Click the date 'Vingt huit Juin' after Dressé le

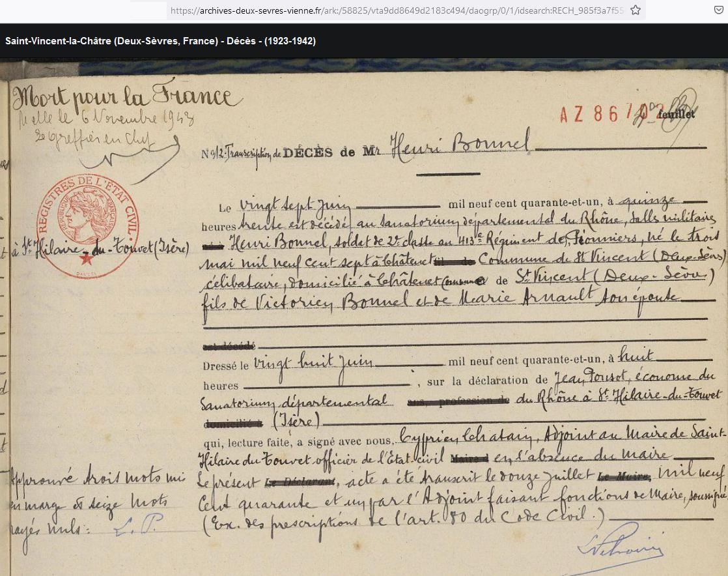[313, 362]
